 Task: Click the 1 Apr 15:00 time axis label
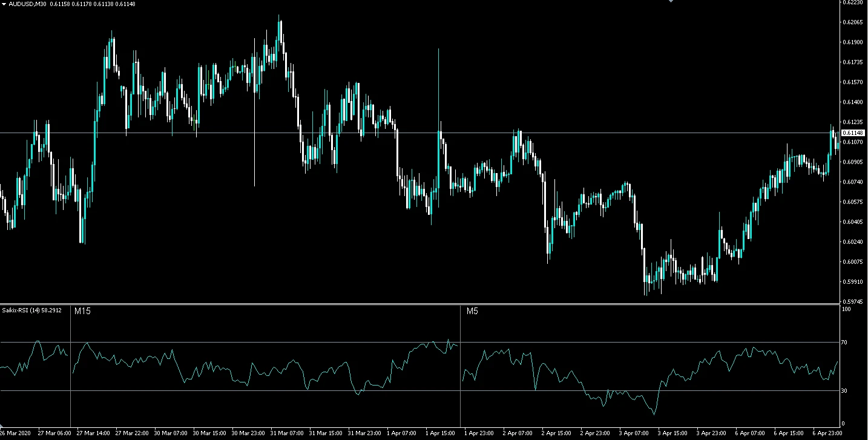click(x=440, y=433)
